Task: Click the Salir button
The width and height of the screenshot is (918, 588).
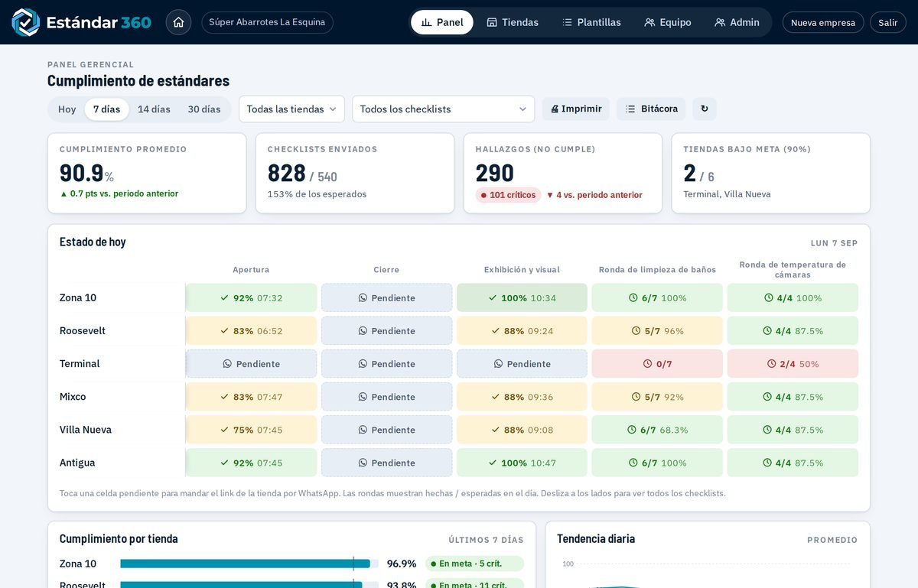Action: (x=888, y=22)
